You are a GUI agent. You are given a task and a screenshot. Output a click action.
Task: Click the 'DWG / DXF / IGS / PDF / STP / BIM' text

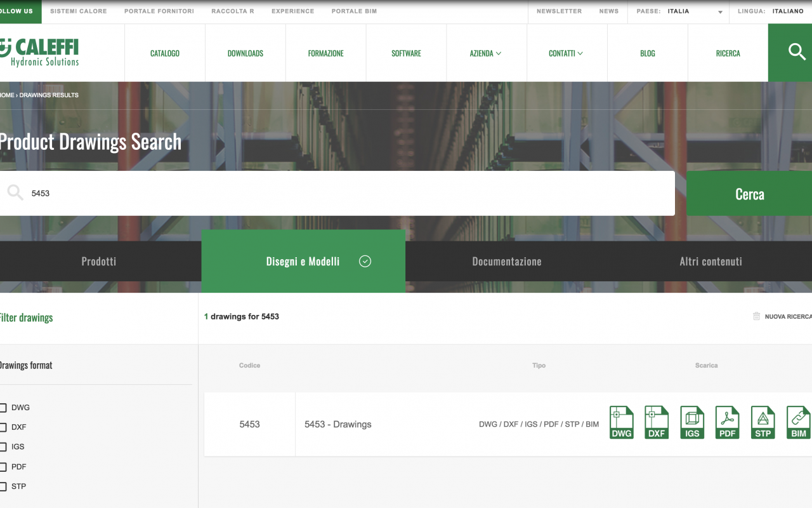[x=539, y=424]
